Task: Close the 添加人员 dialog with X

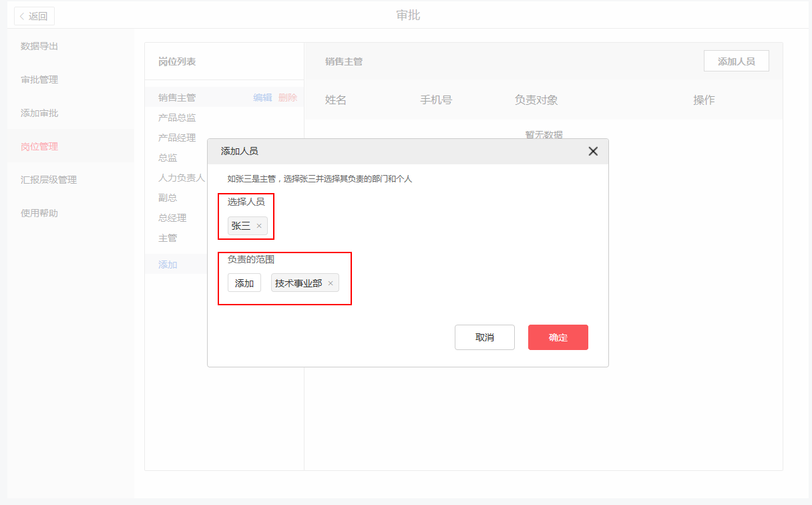Action: (x=593, y=152)
